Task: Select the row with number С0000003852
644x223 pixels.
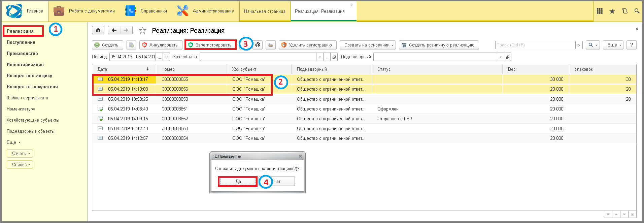Action: pyautogui.click(x=175, y=119)
